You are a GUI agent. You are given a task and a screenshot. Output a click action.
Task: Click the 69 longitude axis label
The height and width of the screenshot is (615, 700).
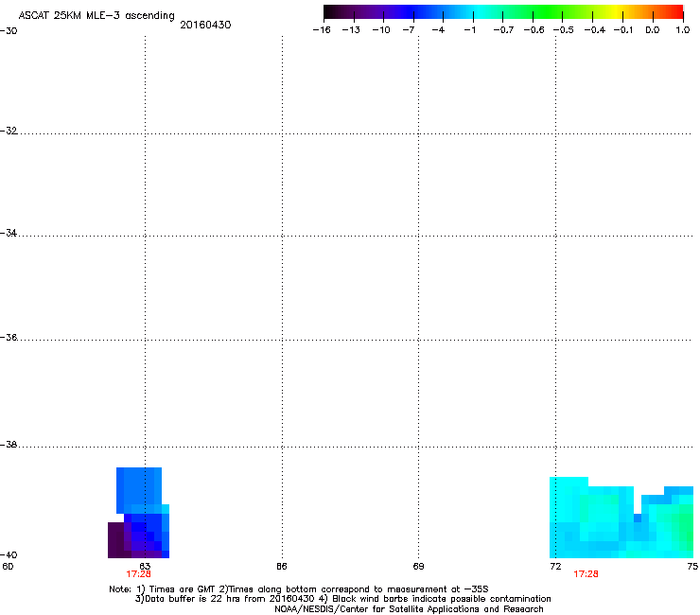[x=418, y=567]
